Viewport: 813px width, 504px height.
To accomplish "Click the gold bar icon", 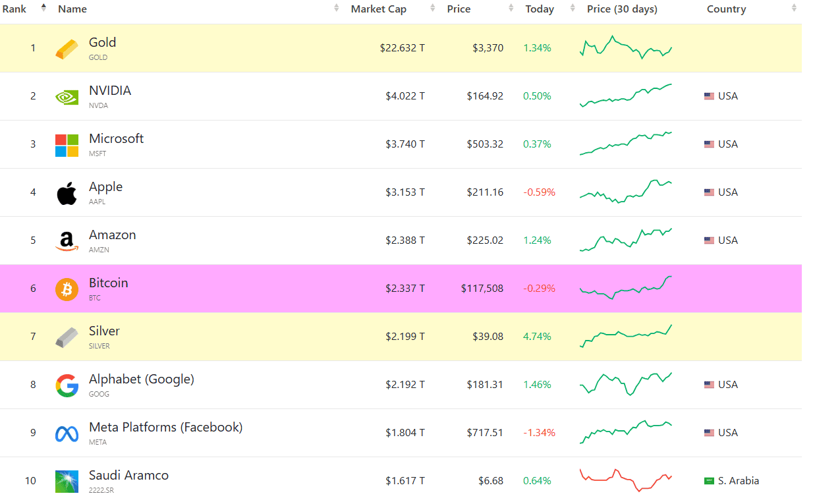I will click(x=66, y=47).
